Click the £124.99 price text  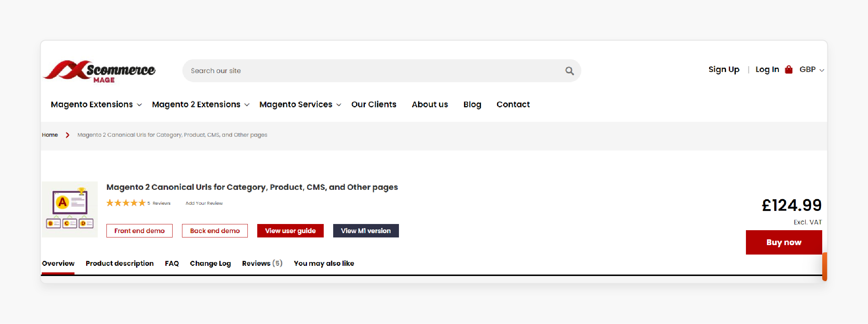coord(792,205)
